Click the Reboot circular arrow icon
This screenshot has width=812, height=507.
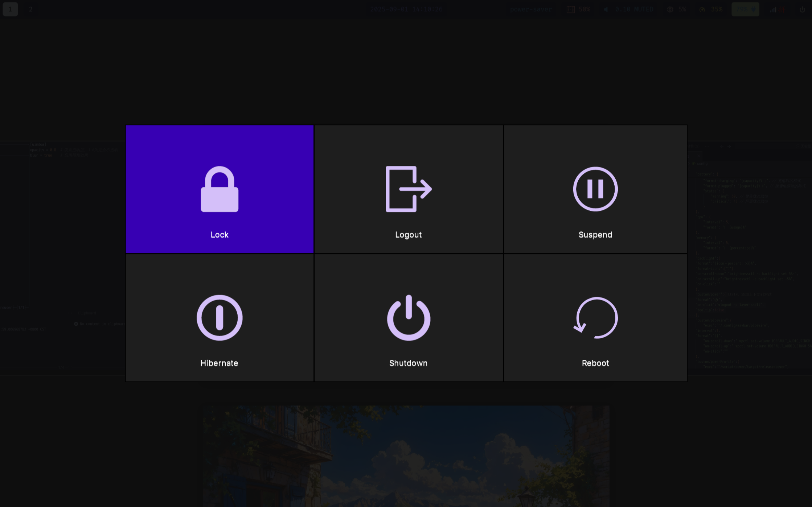tap(595, 318)
